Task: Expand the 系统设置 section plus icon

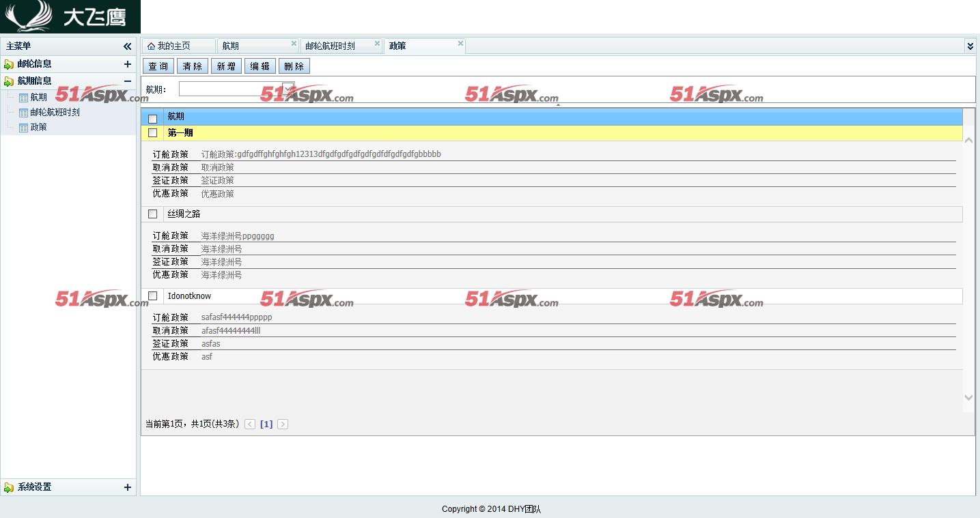Action: click(127, 487)
